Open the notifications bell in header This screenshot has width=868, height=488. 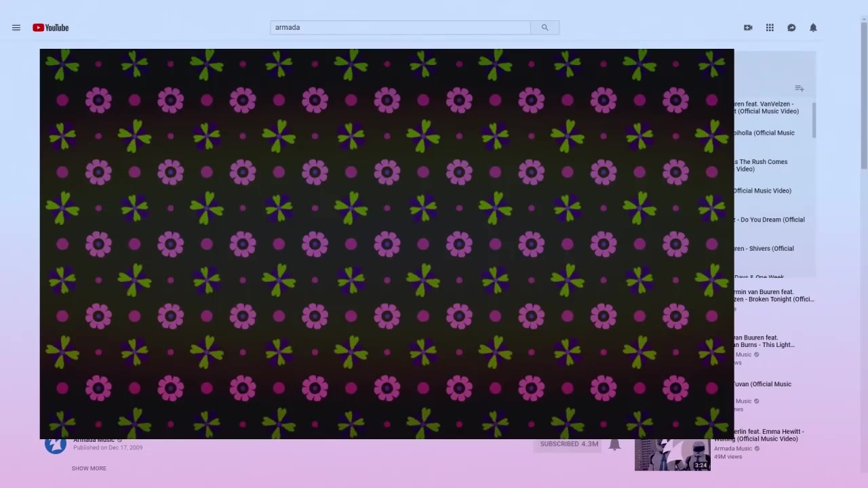(x=813, y=28)
